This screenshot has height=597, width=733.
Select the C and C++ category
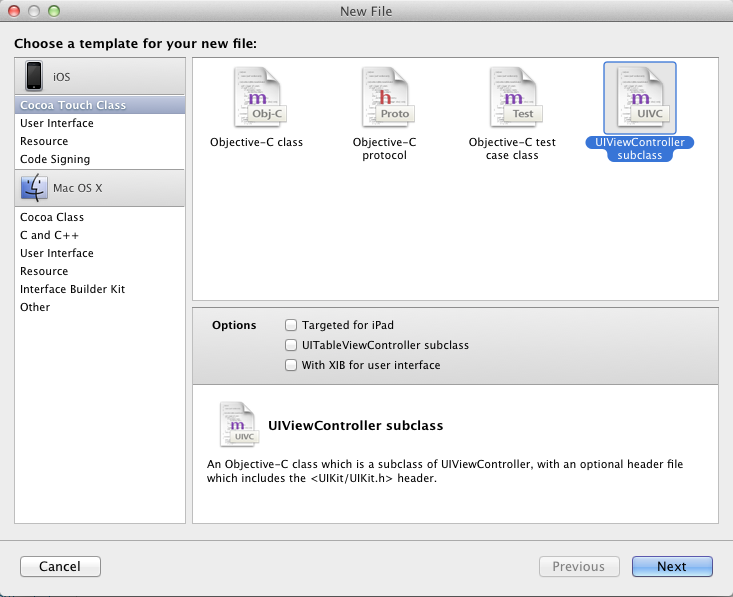(x=50, y=235)
